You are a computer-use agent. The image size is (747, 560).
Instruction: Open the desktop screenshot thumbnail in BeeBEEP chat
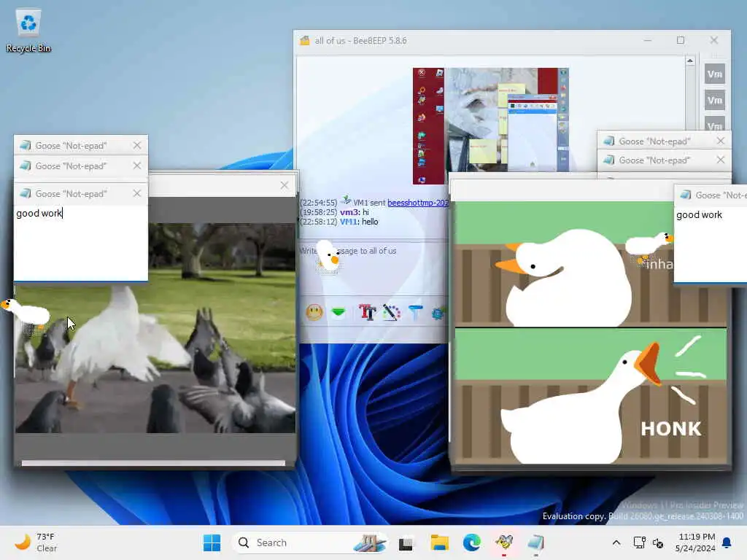(x=491, y=125)
